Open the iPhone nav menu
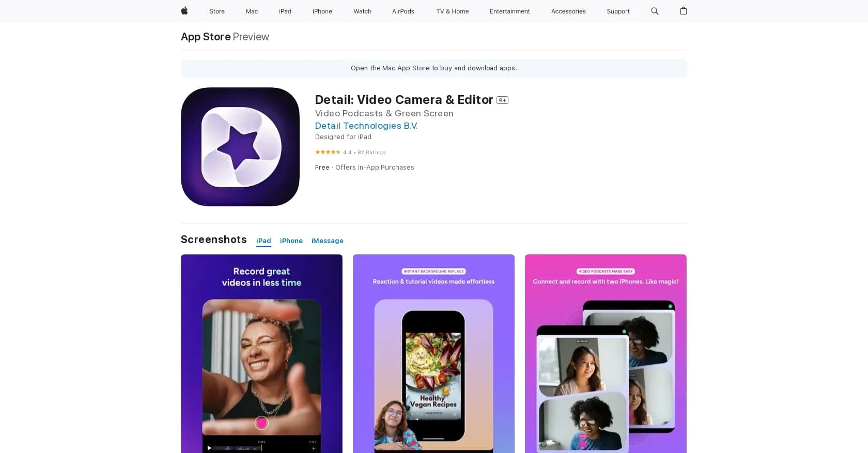The width and height of the screenshot is (868, 453). click(322, 11)
